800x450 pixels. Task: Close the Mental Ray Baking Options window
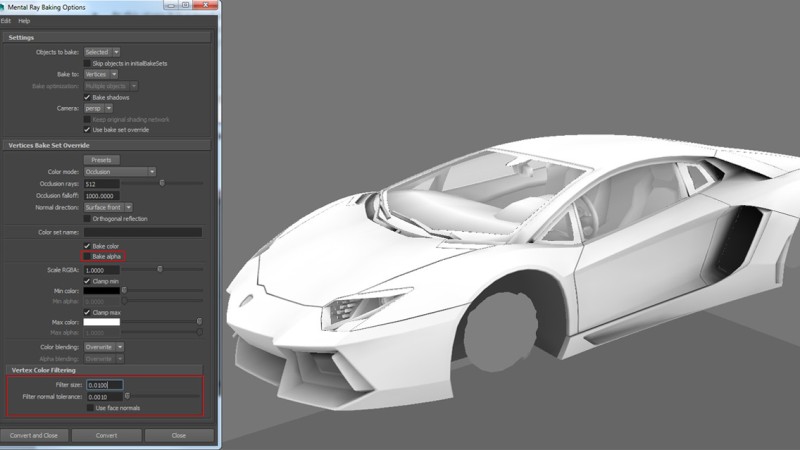pyautogui.click(x=206, y=5)
